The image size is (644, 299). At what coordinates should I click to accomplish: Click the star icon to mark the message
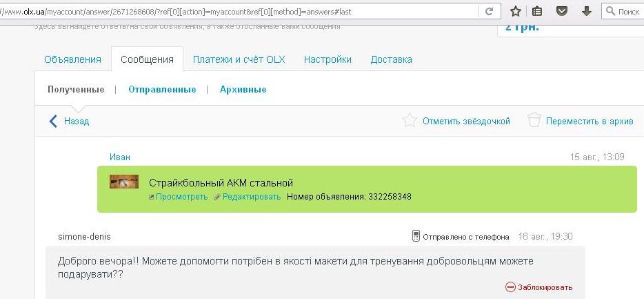[410, 121]
